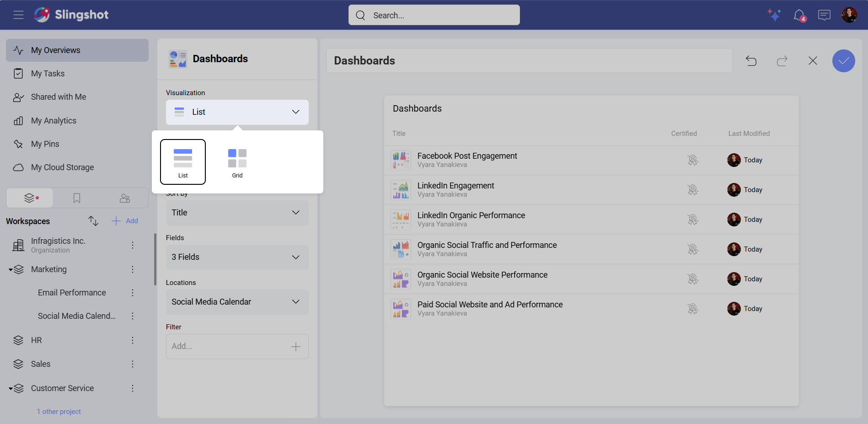The height and width of the screenshot is (424, 868).
Task: Open options menu for Marketing workspace
Action: [132, 269]
